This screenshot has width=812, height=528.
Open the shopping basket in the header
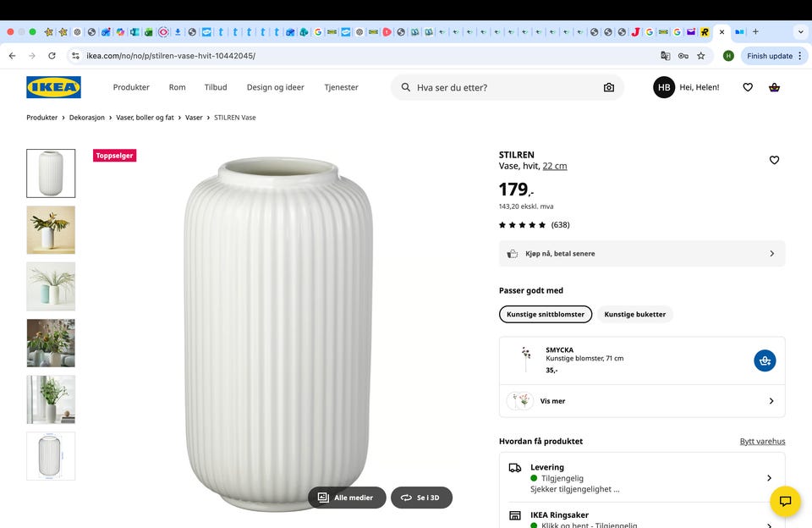click(774, 87)
